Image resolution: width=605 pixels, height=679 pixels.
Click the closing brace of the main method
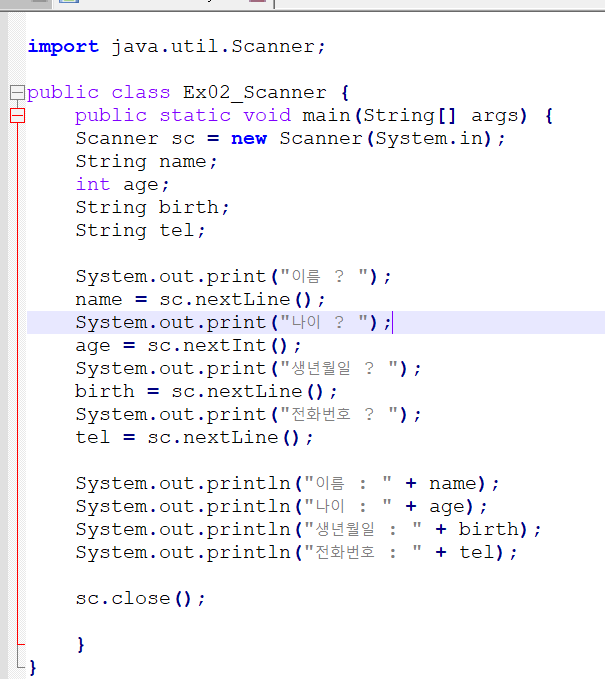click(x=81, y=644)
